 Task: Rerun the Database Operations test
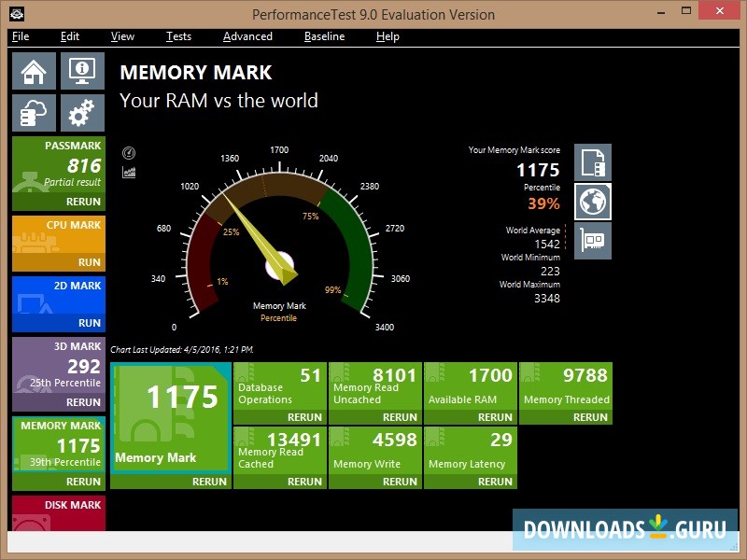304,417
